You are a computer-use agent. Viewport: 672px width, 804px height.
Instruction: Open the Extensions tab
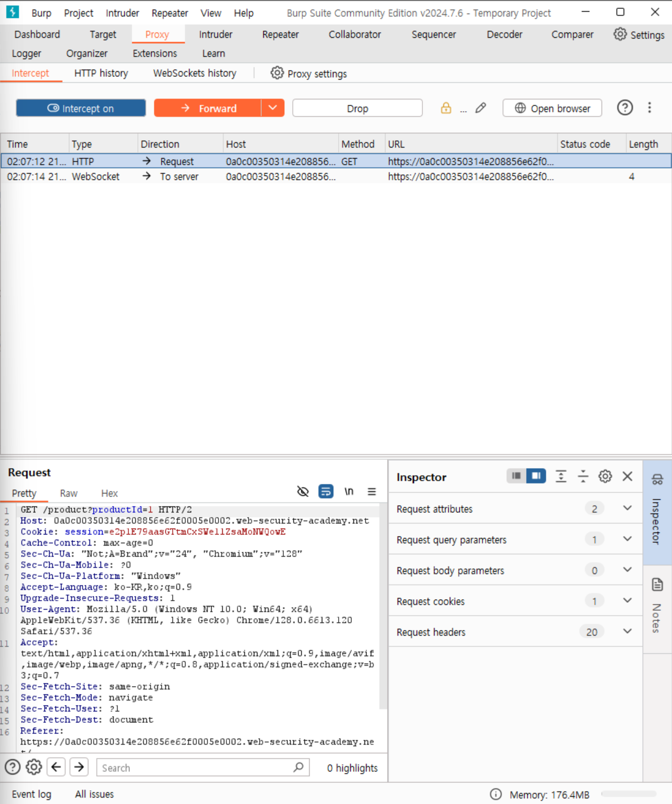(155, 53)
